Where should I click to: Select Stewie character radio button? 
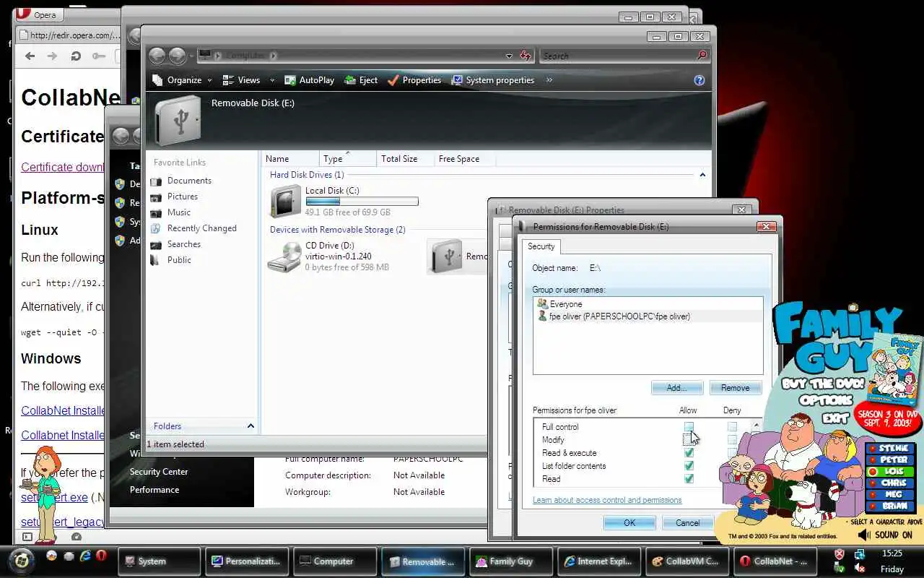tap(873, 449)
